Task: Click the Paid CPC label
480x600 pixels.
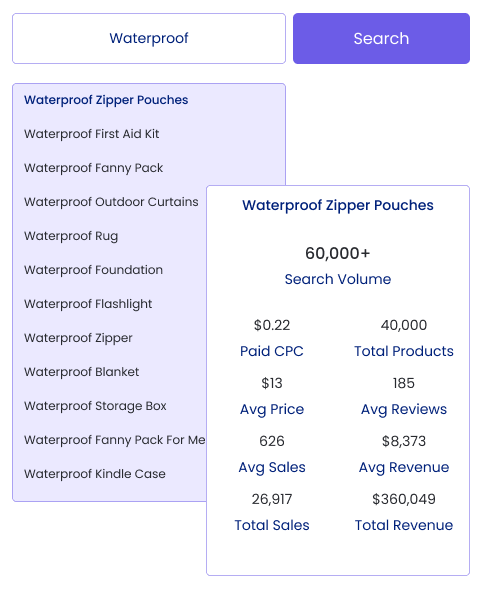Action: (x=272, y=351)
